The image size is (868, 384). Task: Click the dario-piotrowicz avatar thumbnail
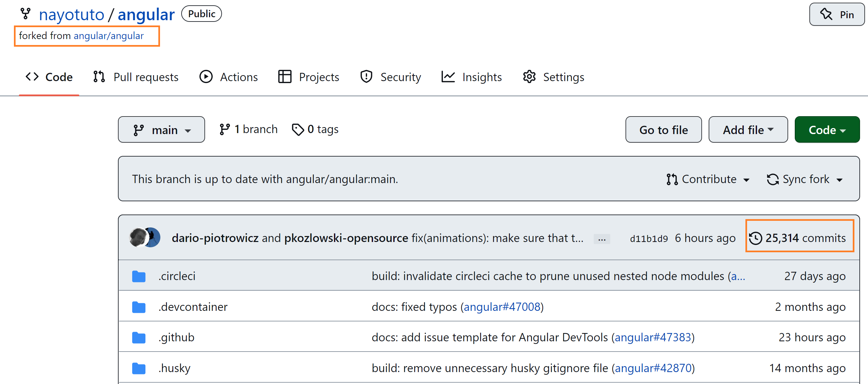click(138, 238)
